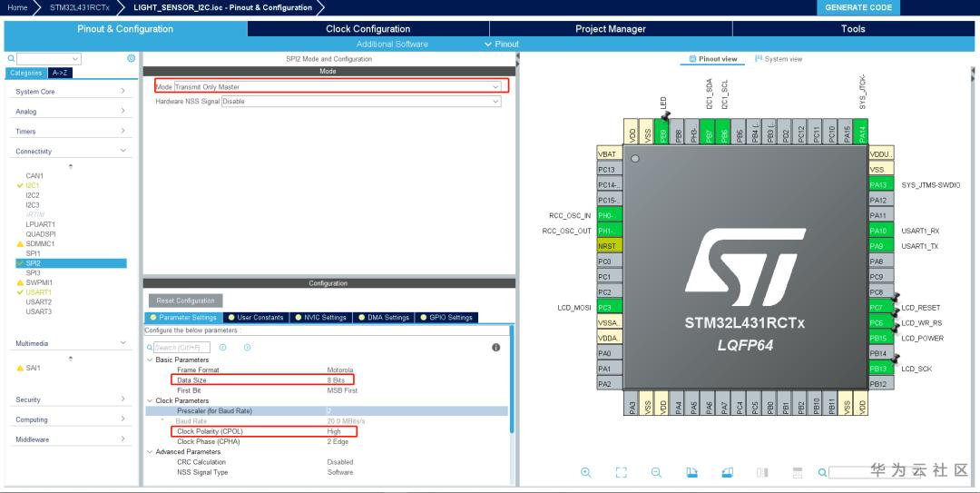Click the grayed table layout icon
The height and width of the screenshot is (493, 980).
tap(798, 472)
